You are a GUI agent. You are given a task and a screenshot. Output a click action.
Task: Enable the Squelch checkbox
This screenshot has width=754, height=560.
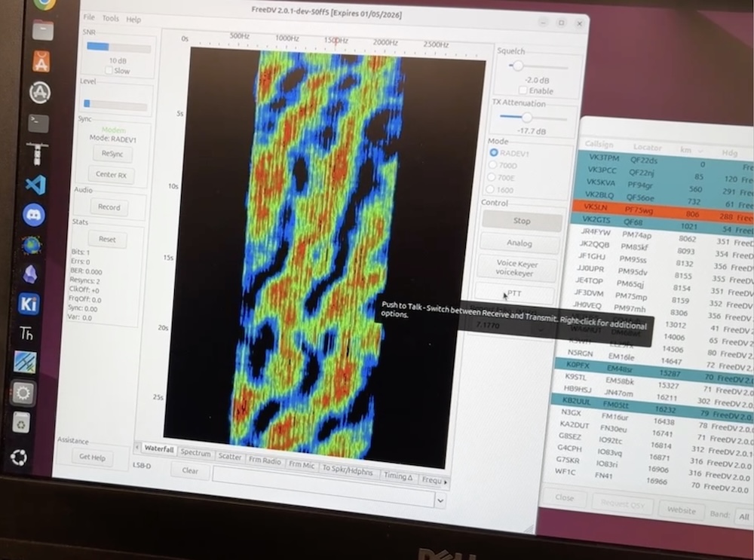[x=523, y=90]
